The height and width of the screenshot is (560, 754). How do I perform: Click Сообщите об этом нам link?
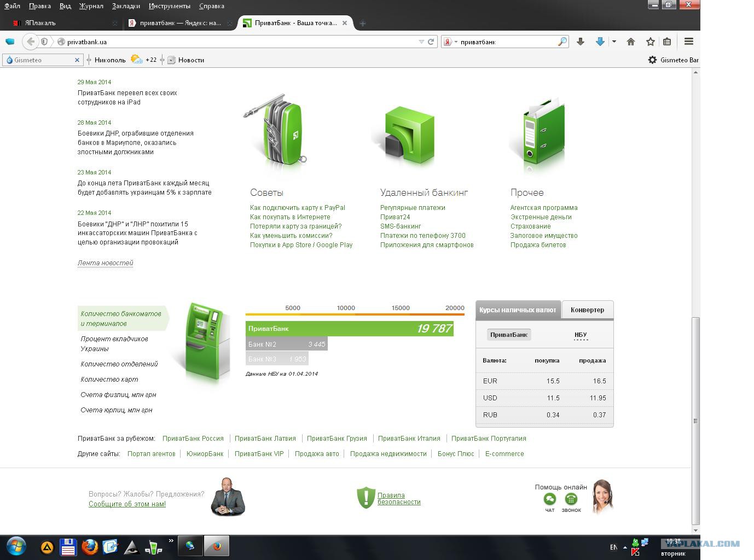point(127,504)
